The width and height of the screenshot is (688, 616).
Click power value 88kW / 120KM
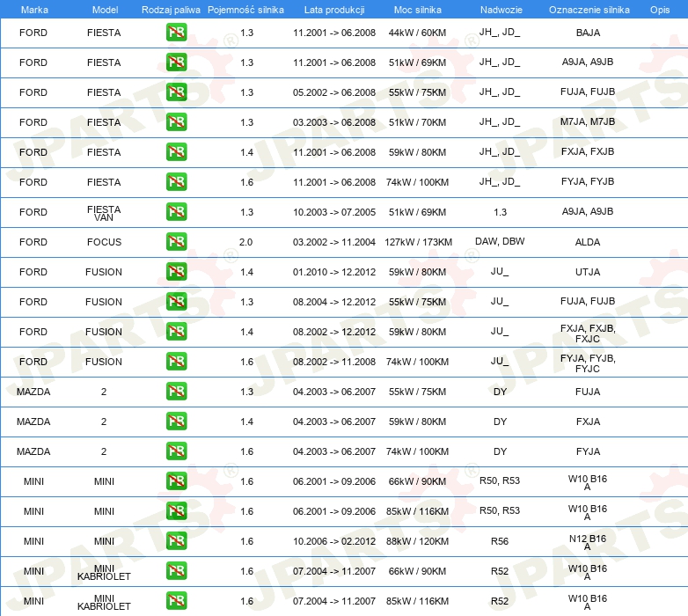click(x=417, y=541)
